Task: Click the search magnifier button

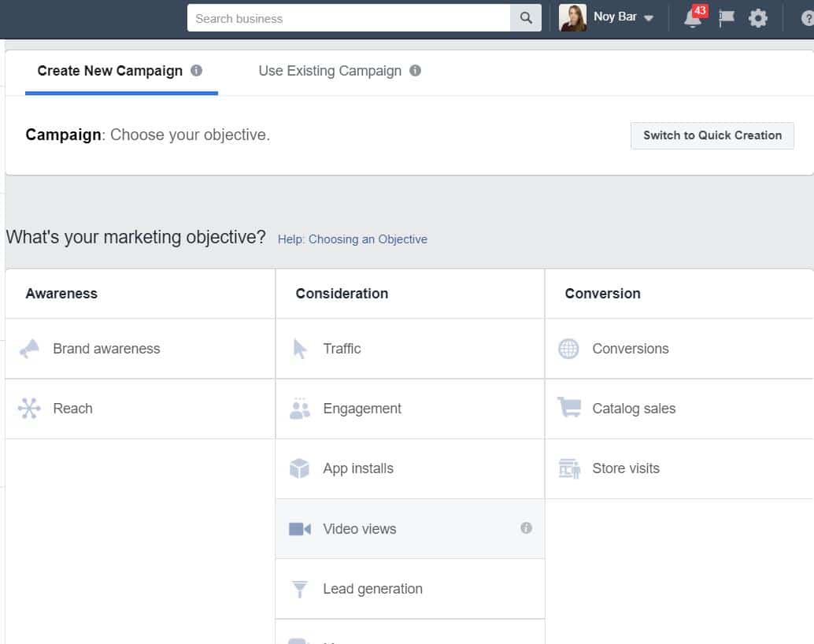Action: 525,18
